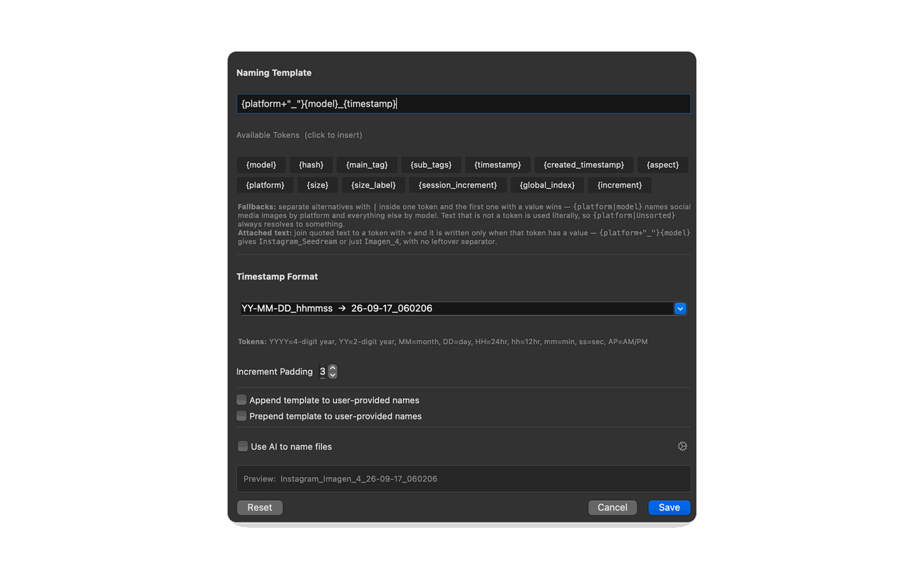Viewport: 924px width, 578px height.
Task: Click the Cancel button
Action: [x=612, y=507]
